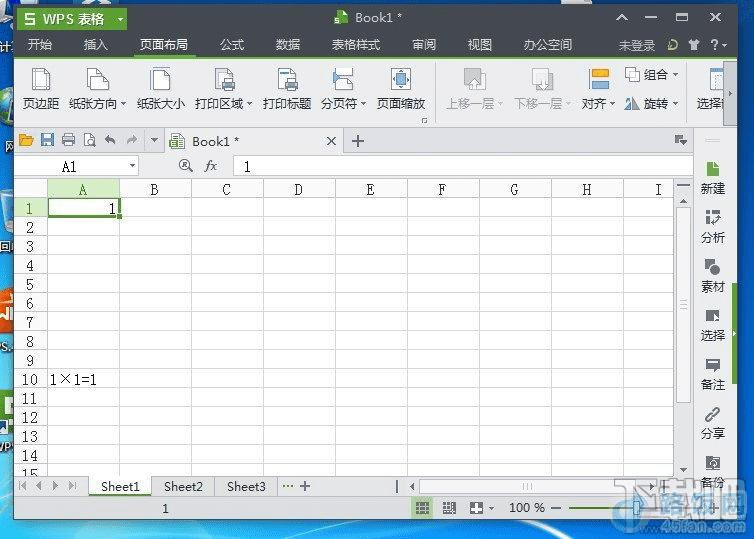Open the 插入 ribbon tab
Viewport: 754px width, 539px height.
[x=96, y=45]
